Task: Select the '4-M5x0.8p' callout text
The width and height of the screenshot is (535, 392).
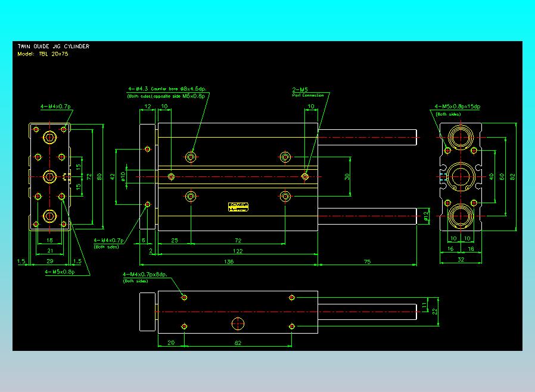Action: point(60,272)
